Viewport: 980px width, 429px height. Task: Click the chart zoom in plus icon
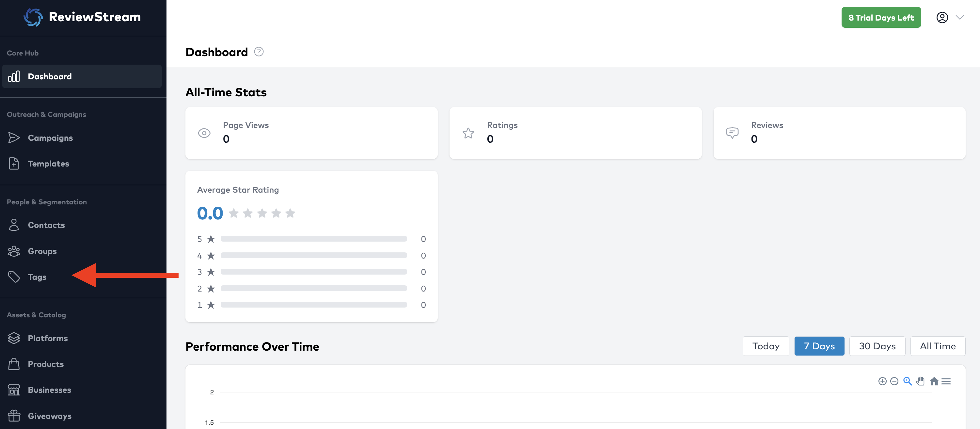[882, 381]
